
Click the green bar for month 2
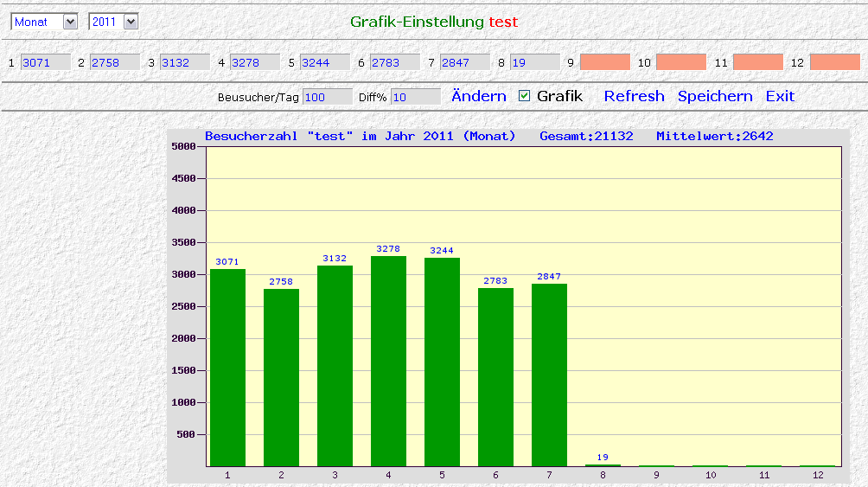point(281,378)
